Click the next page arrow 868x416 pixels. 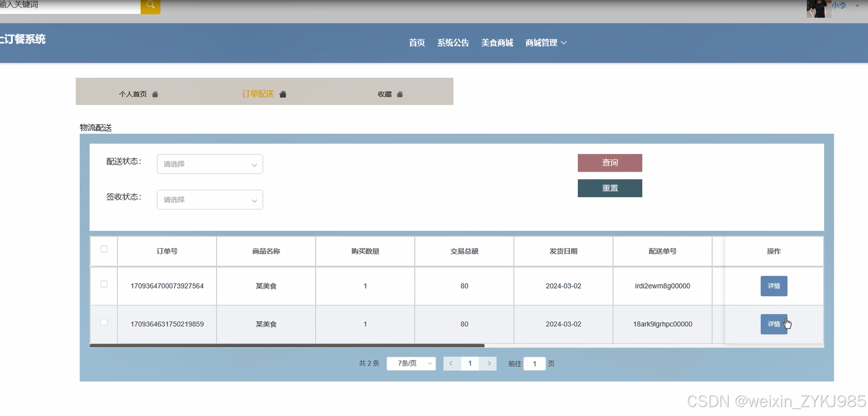(x=489, y=364)
